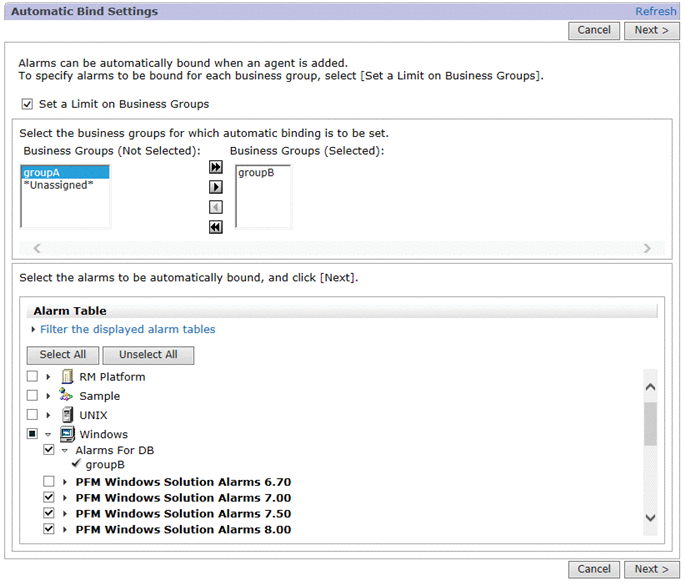
Task: Click the move-all-left double arrow button
Action: point(215,227)
